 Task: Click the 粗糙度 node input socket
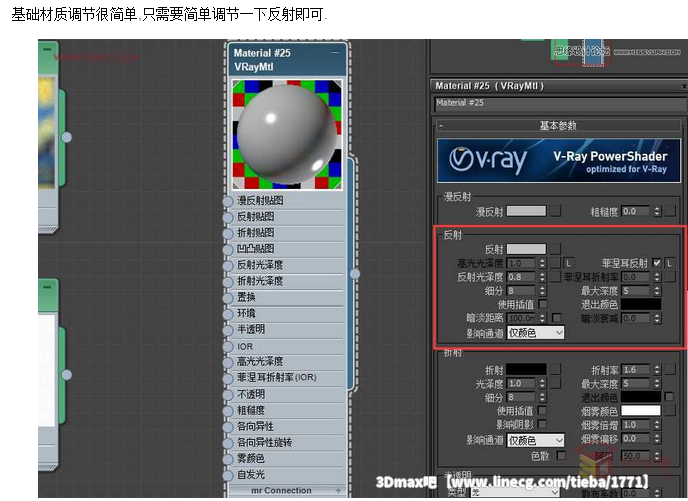tap(228, 411)
